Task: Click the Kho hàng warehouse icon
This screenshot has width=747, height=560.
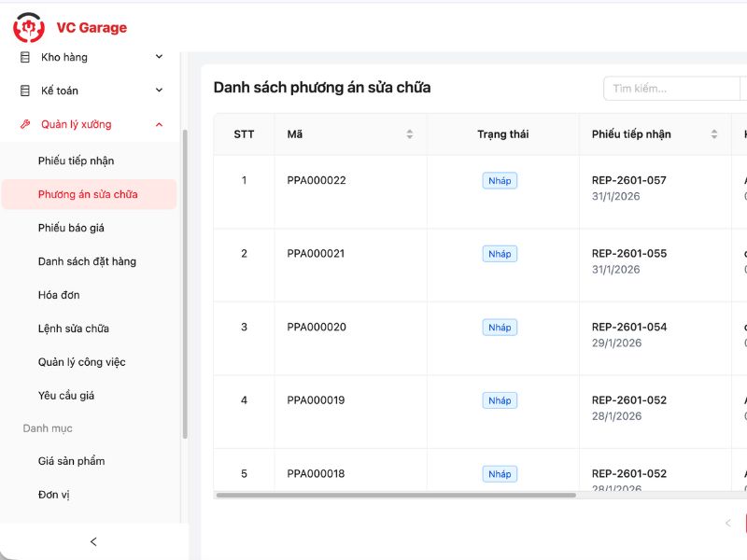Action: click(25, 57)
